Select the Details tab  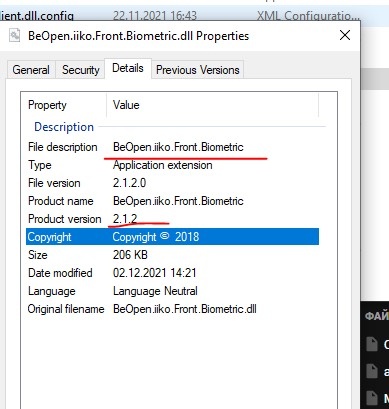[128, 68]
